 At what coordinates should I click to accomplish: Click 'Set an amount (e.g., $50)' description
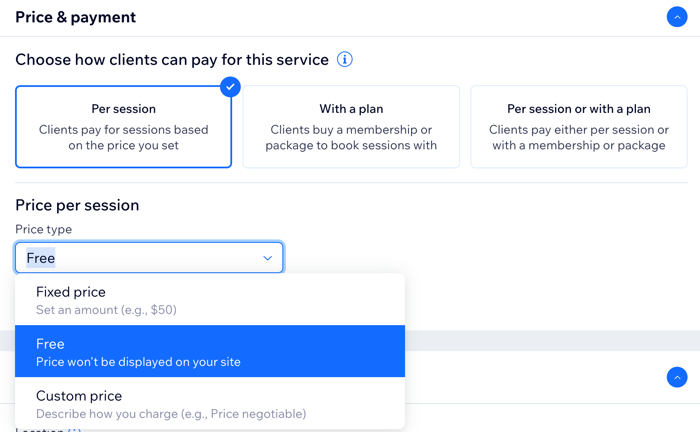click(x=106, y=310)
